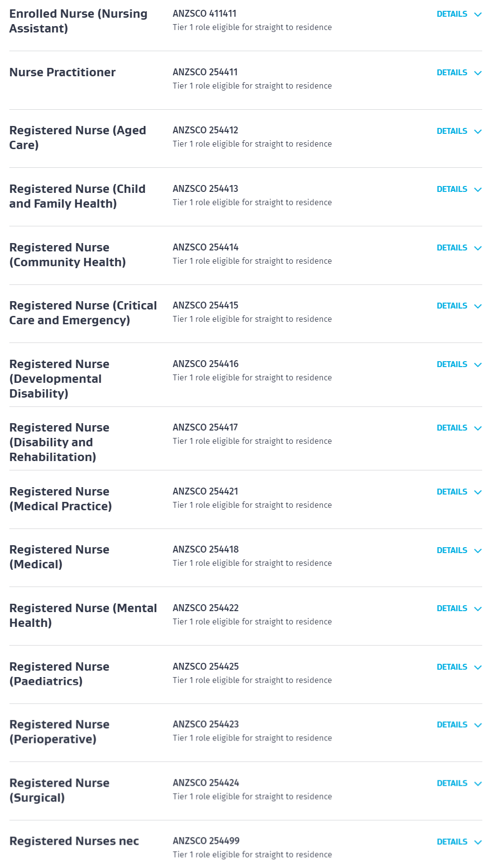
Task: Click chevron icon for Registered Nurse (Surgical)
Action: click(477, 783)
